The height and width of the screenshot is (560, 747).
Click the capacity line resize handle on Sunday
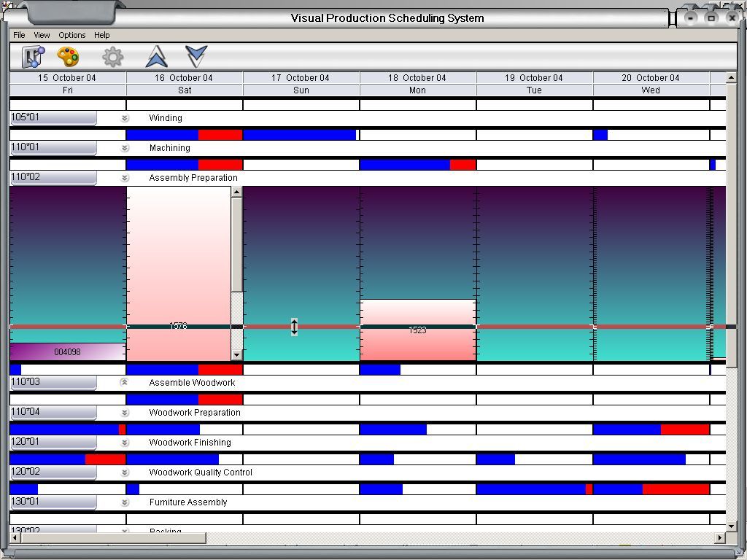(x=294, y=327)
